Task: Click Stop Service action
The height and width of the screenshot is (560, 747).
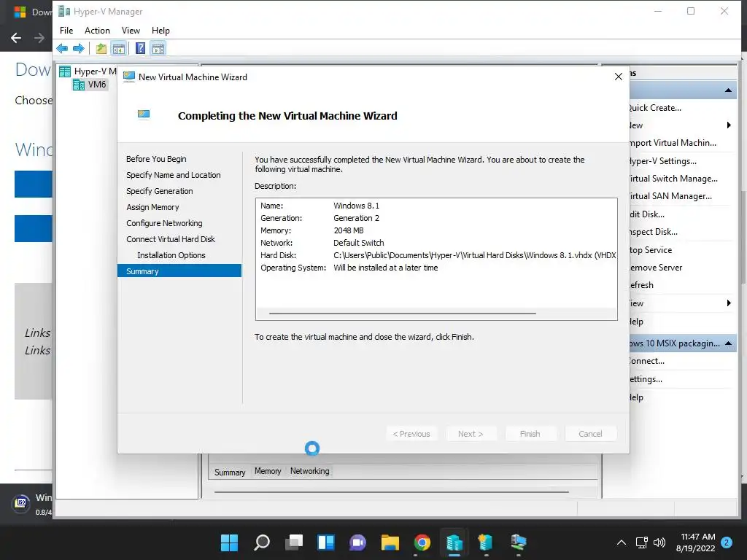Action: [x=651, y=250]
